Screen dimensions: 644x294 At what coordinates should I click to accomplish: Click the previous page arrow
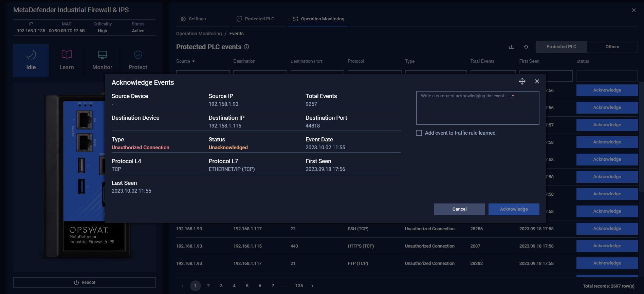(x=183, y=286)
